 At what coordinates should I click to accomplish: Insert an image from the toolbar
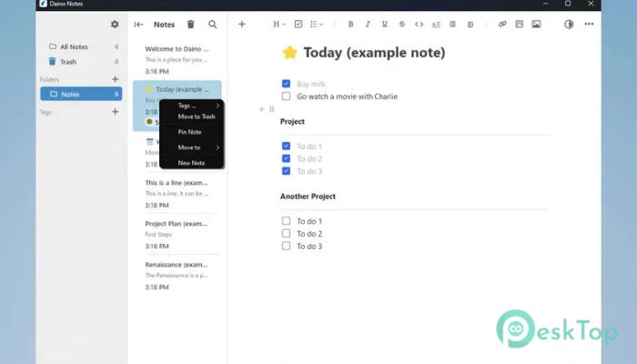(536, 24)
